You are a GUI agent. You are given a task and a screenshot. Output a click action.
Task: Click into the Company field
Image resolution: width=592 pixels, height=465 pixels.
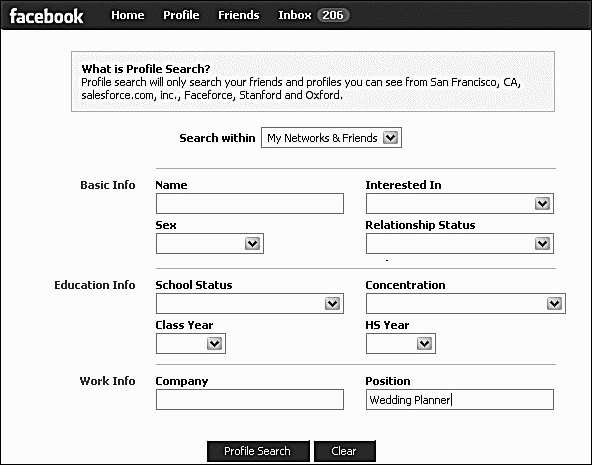point(250,399)
